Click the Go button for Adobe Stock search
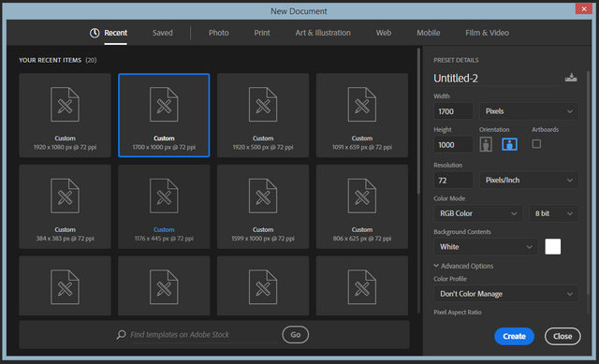The image size is (599, 364). (296, 335)
